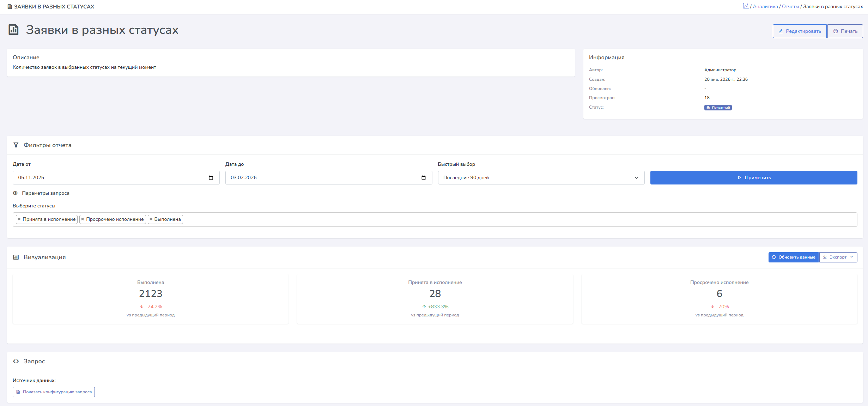The height and width of the screenshot is (406, 868).
Task: Click the report icon next to page title
Action: pyautogui.click(x=14, y=30)
